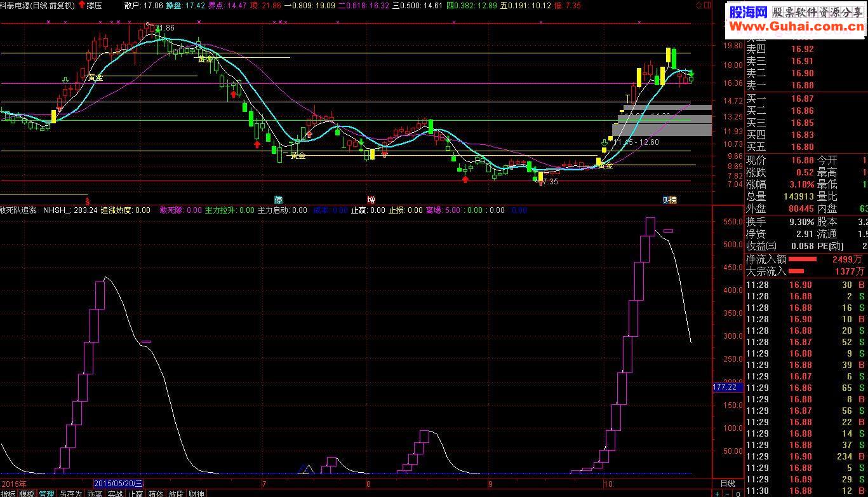Click the 财榜 marker on chart
Screen dimensions: 868x497
(x=669, y=199)
